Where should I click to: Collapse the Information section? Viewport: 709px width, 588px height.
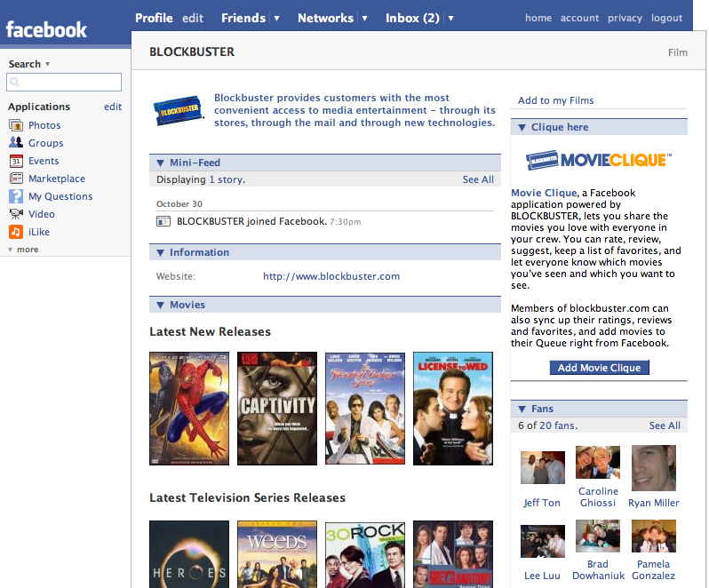tap(160, 252)
